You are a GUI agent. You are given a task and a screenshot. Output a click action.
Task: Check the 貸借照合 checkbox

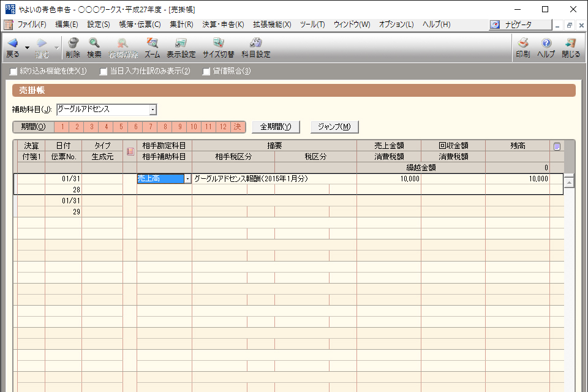pos(206,71)
